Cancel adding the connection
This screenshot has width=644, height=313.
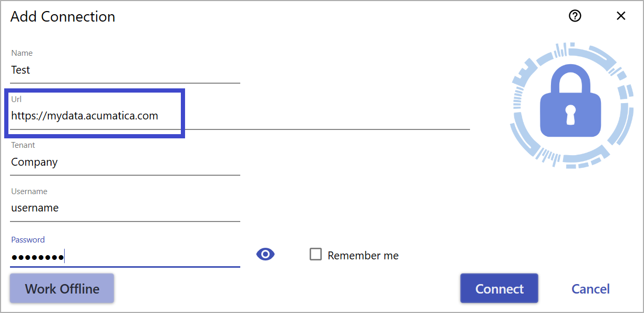click(591, 289)
